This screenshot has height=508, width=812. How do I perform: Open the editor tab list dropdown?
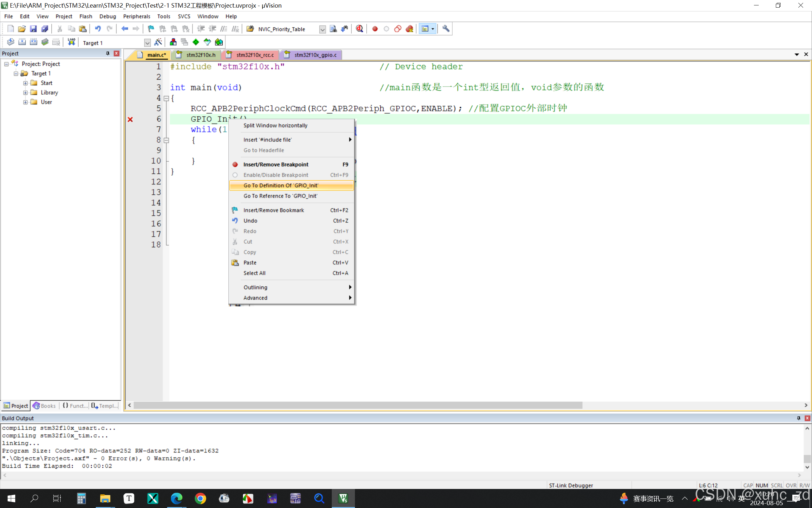796,54
